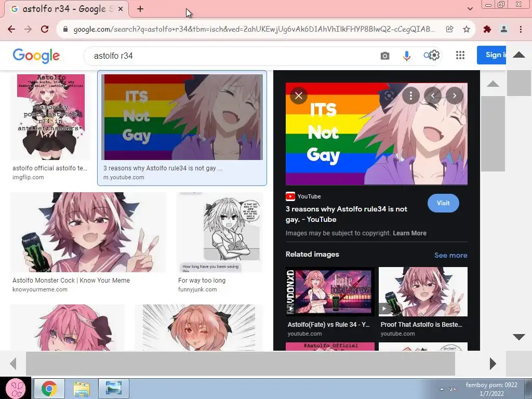Open the quick settings gear icon
Image resolution: width=532 pixels, height=399 pixels.
434,55
